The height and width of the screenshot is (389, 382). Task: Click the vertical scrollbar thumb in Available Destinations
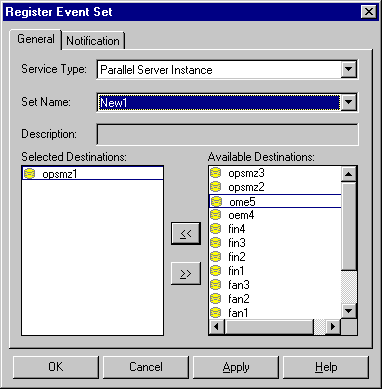[x=349, y=226]
